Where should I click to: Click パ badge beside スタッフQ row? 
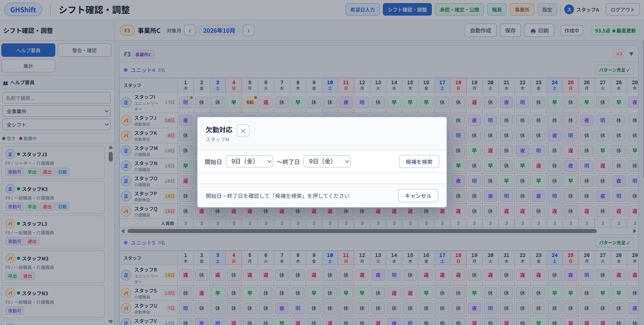coord(126,211)
